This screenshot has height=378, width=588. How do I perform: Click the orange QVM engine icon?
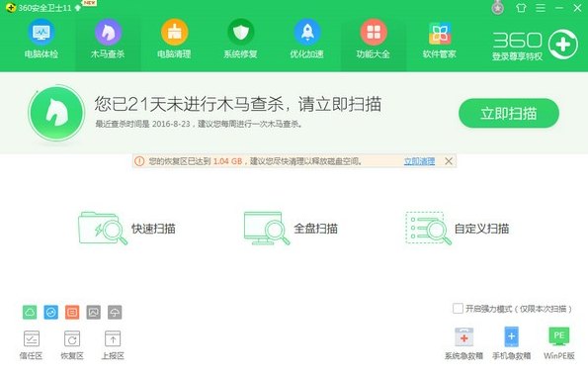pos(72,312)
